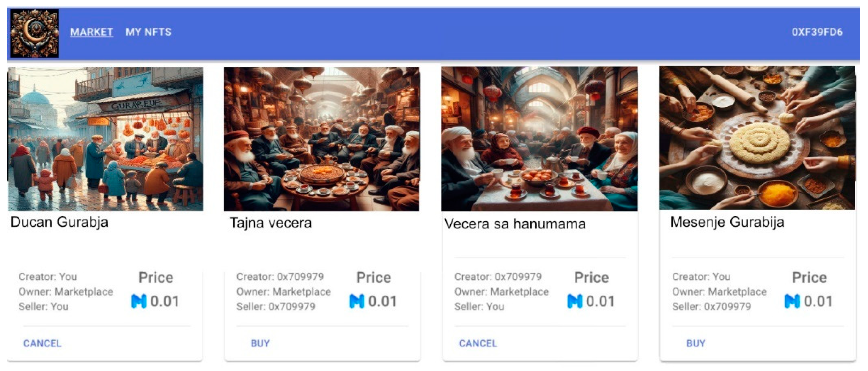868x371 pixels.
Task: Click the Tajna vecera title text
Action: pyautogui.click(x=270, y=223)
